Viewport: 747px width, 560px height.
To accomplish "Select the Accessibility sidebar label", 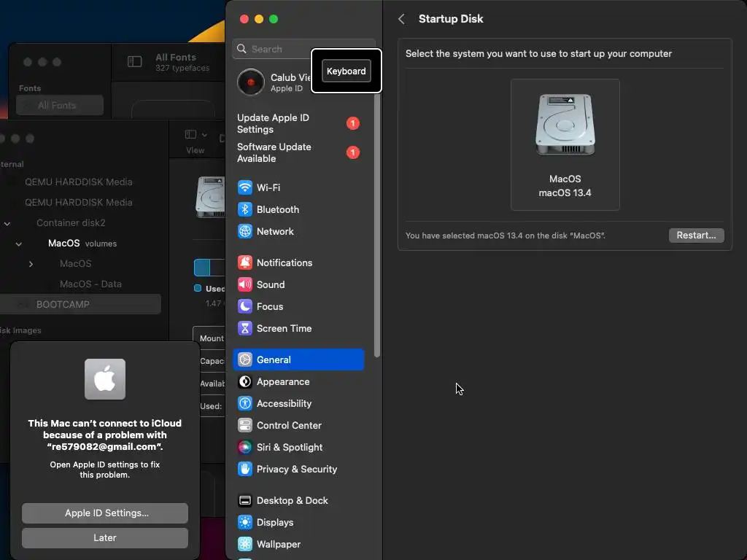I will click(284, 403).
